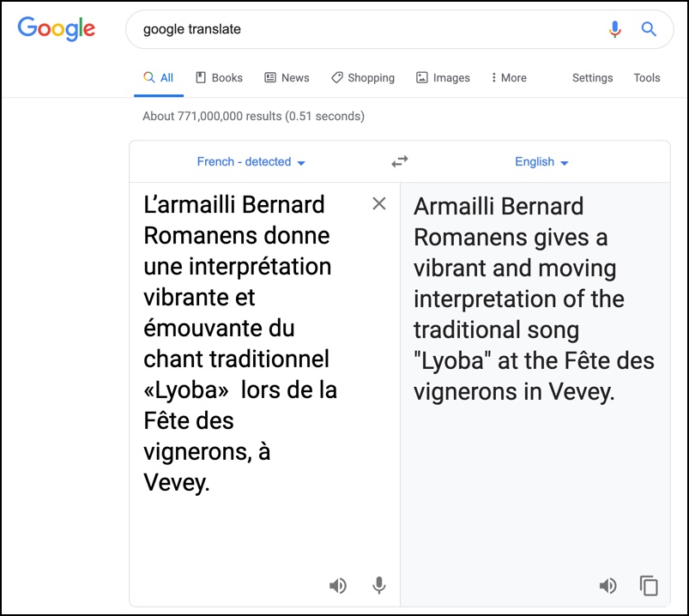Copy the English translation to clipboard
The image size is (689, 616).
(649, 585)
